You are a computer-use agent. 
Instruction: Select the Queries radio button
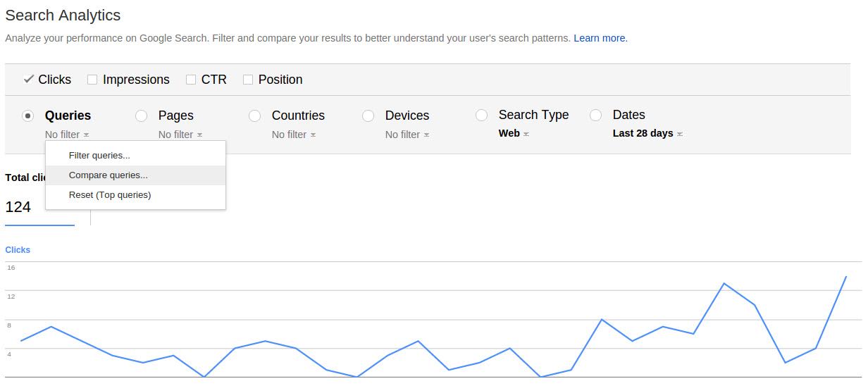pyautogui.click(x=28, y=116)
